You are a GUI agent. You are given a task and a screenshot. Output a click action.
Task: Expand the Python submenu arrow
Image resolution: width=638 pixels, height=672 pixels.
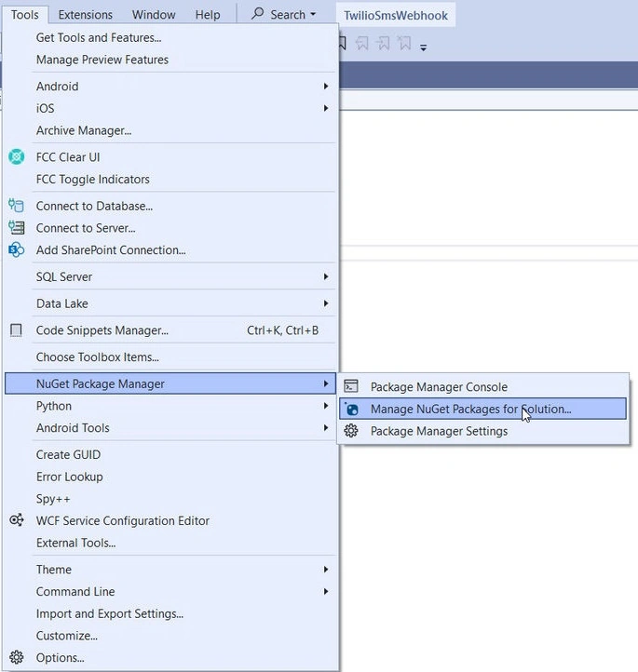(326, 406)
